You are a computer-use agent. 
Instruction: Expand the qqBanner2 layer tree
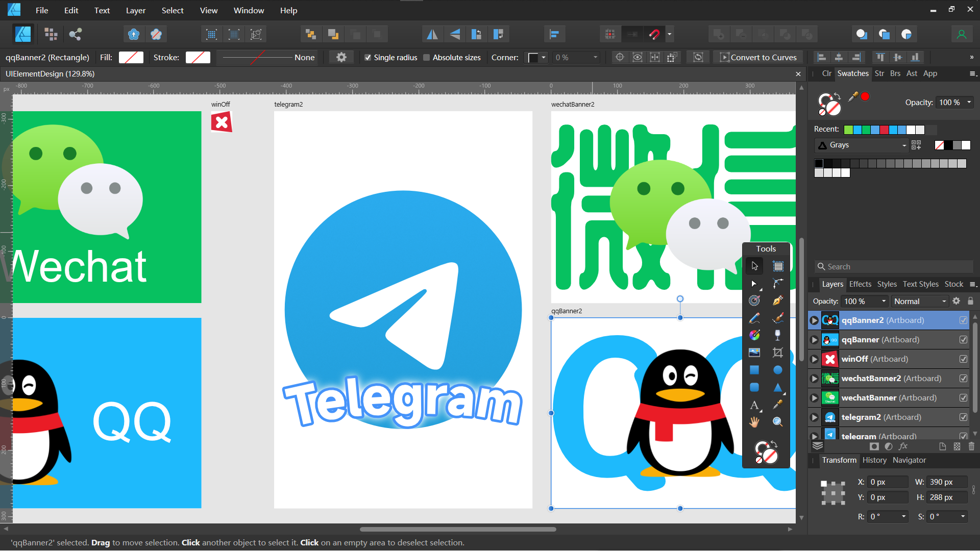[814, 320]
